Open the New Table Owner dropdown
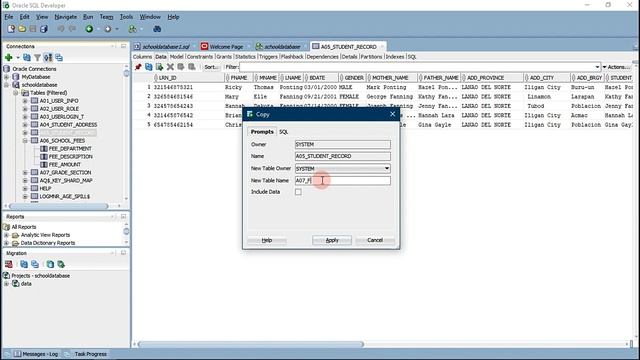The width and height of the screenshot is (640, 360). [x=386, y=169]
